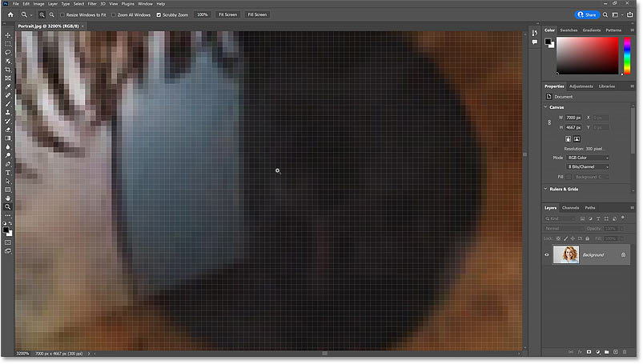Image resolution: width=643 pixels, height=364 pixels.
Task: Select the Spot Healing Brush tool
Action: (x=8, y=95)
